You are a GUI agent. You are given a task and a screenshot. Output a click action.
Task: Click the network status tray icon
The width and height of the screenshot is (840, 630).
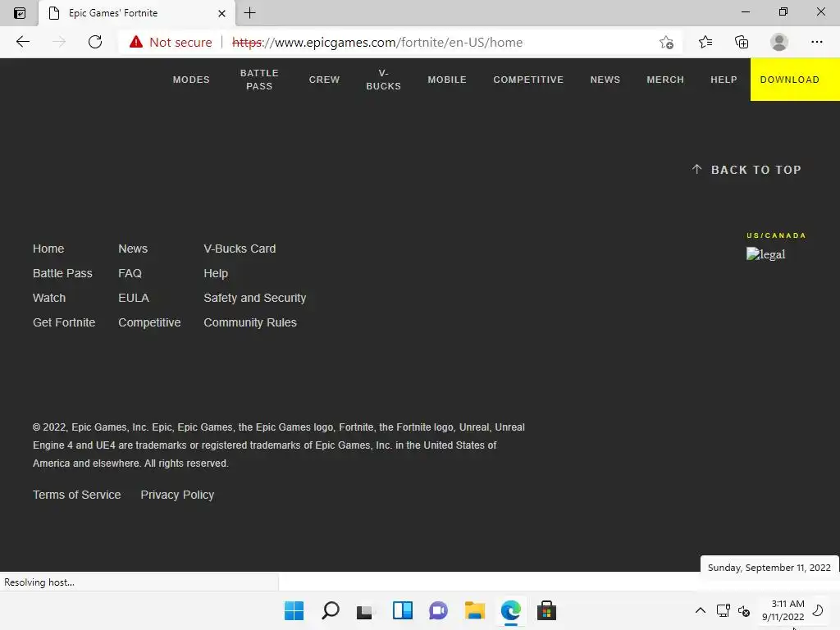coord(724,610)
